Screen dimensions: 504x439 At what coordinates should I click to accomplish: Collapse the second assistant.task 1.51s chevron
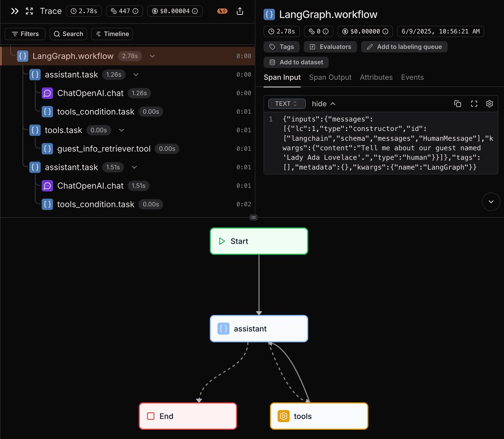[x=134, y=167]
